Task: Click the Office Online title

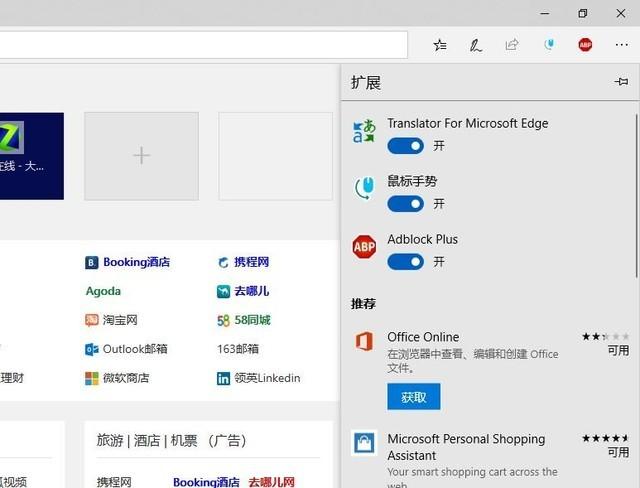Action: [x=423, y=337]
